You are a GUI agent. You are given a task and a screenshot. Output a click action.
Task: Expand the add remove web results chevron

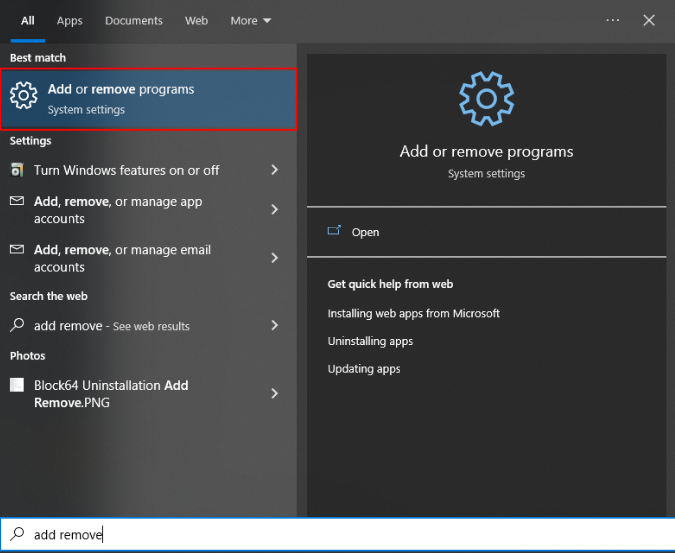274,325
